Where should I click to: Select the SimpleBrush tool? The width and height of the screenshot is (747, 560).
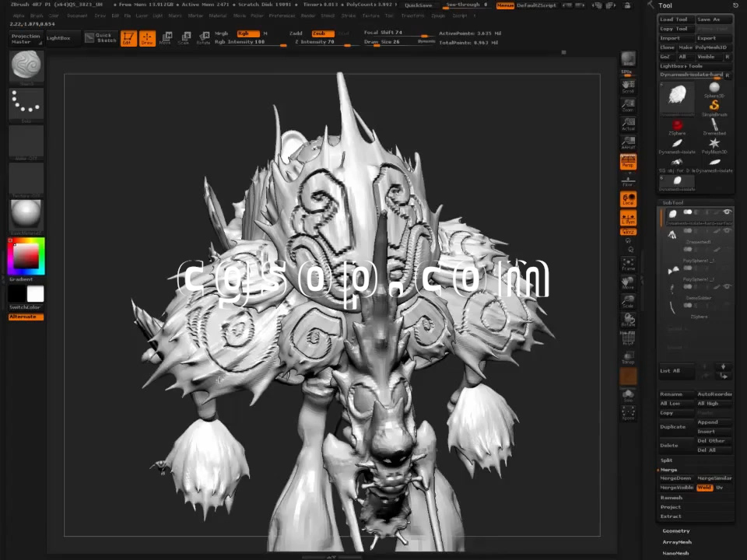click(x=714, y=107)
